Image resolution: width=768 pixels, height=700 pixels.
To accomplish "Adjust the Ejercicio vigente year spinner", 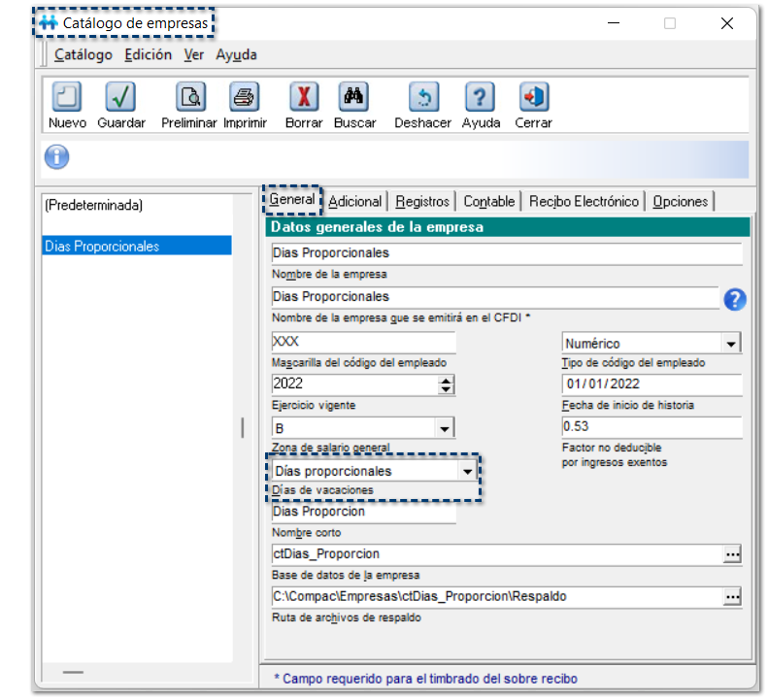I will pyautogui.click(x=446, y=384).
